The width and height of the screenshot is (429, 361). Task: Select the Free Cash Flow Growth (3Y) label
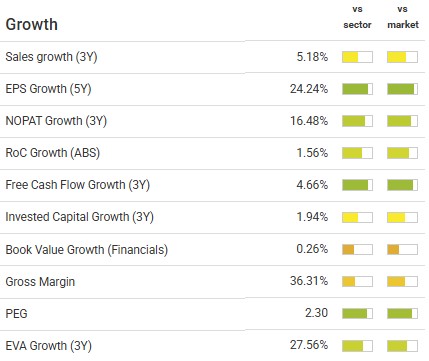[78, 185]
